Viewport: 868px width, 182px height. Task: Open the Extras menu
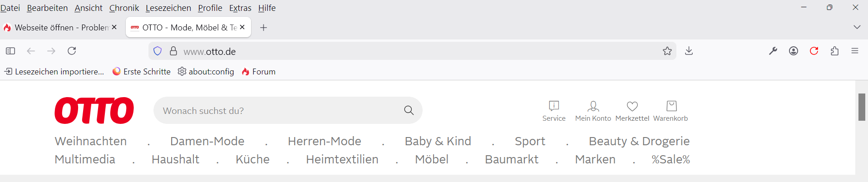[x=240, y=8]
